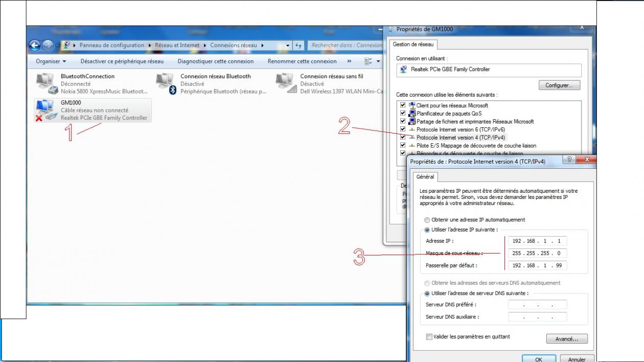This screenshot has height=362, width=644.
Task: Click the Realtek PCIe GBE Family Controller text in properties
Action: tap(450, 70)
